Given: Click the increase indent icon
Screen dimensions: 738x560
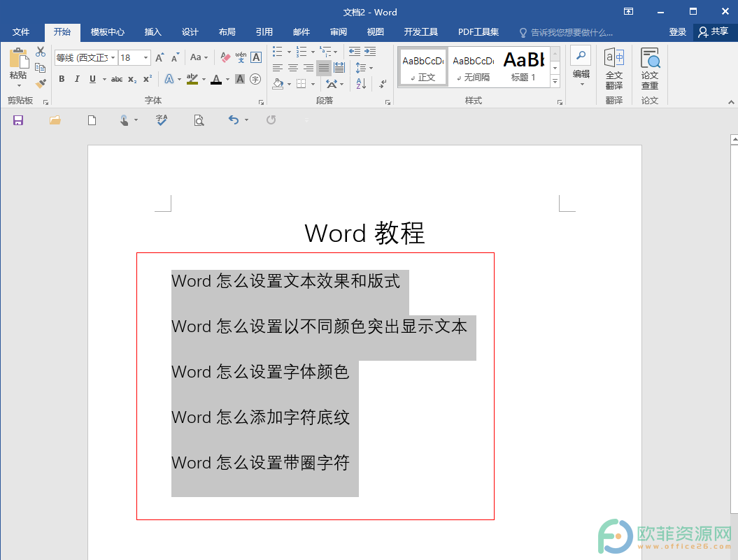Looking at the screenshot, I should 371,51.
